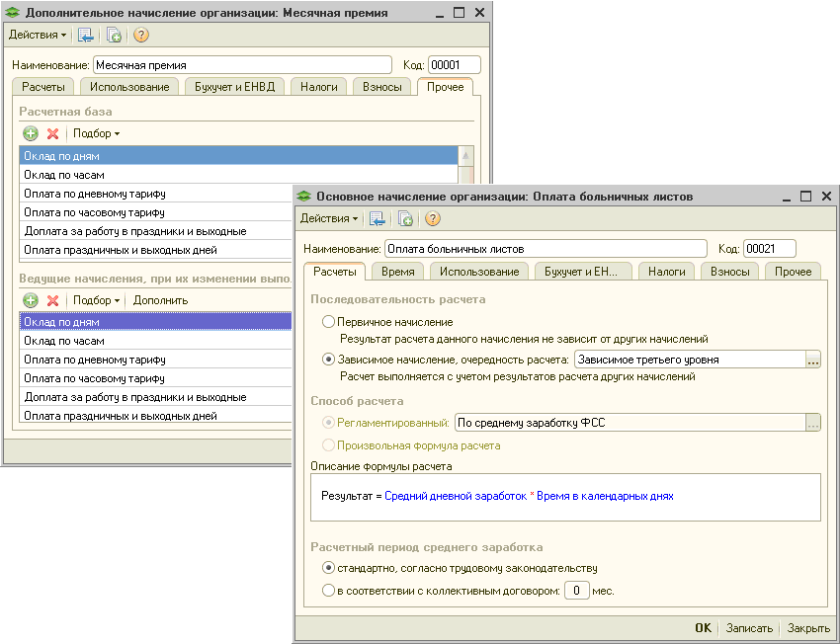Select Зависимое начисление radio button
This screenshot has width=840, height=644.
[x=328, y=360]
